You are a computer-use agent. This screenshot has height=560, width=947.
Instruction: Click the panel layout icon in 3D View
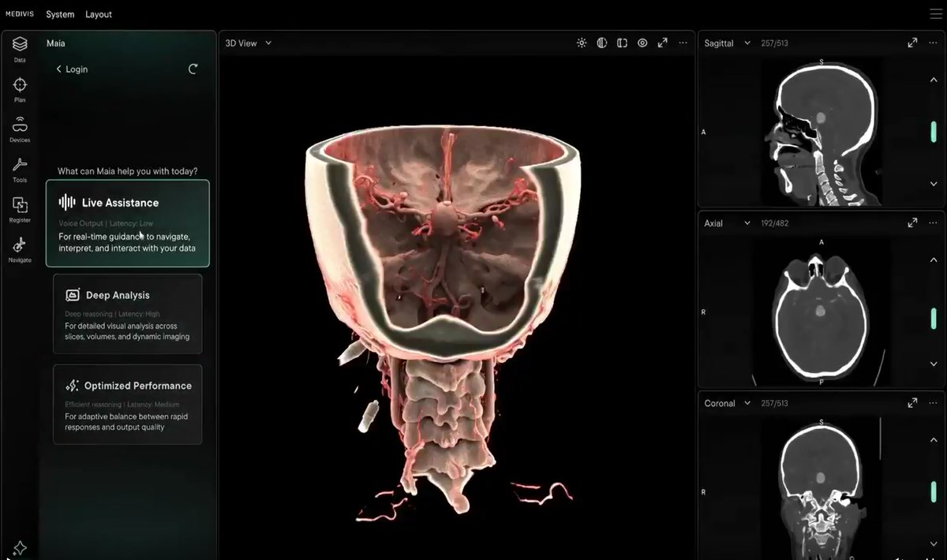[x=622, y=43]
